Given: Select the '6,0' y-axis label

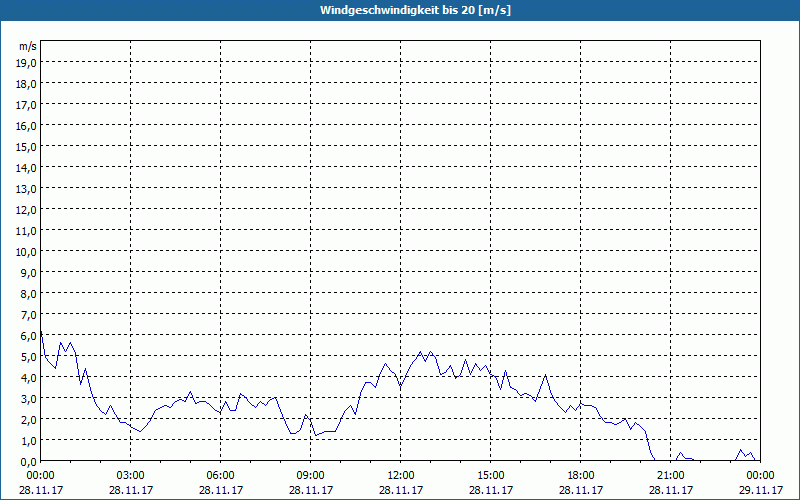Looking at the screenshot, I should 29,336.
